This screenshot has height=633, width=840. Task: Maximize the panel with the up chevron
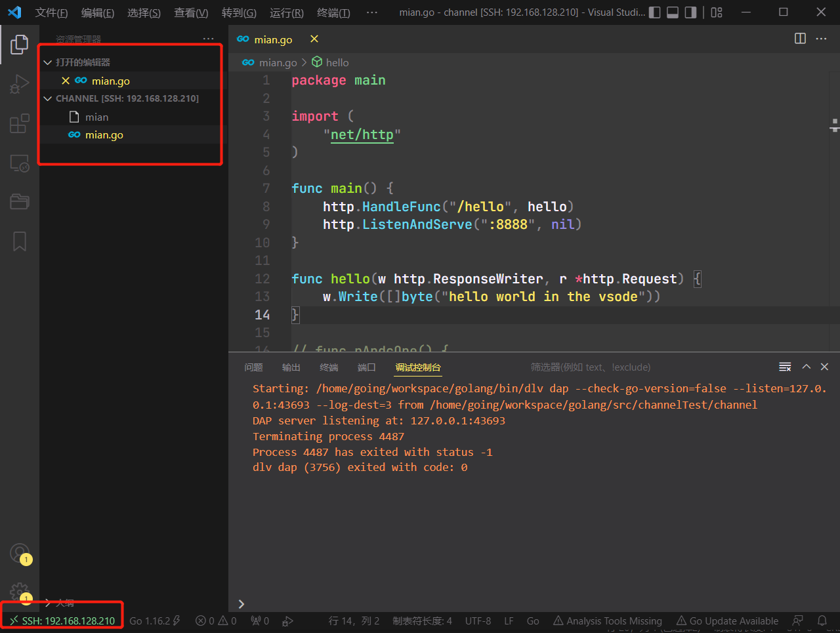[807, 367]
